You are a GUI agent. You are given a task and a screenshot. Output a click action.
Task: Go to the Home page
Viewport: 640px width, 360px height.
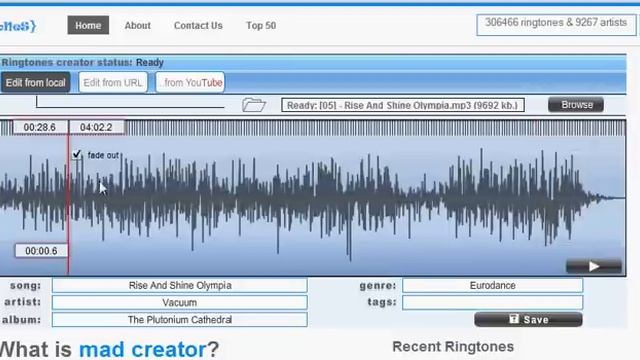click(x=88, y=25)
